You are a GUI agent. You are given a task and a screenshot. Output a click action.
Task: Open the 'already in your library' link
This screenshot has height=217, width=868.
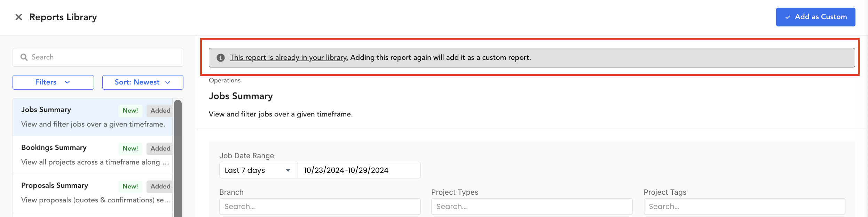point(289,58)
